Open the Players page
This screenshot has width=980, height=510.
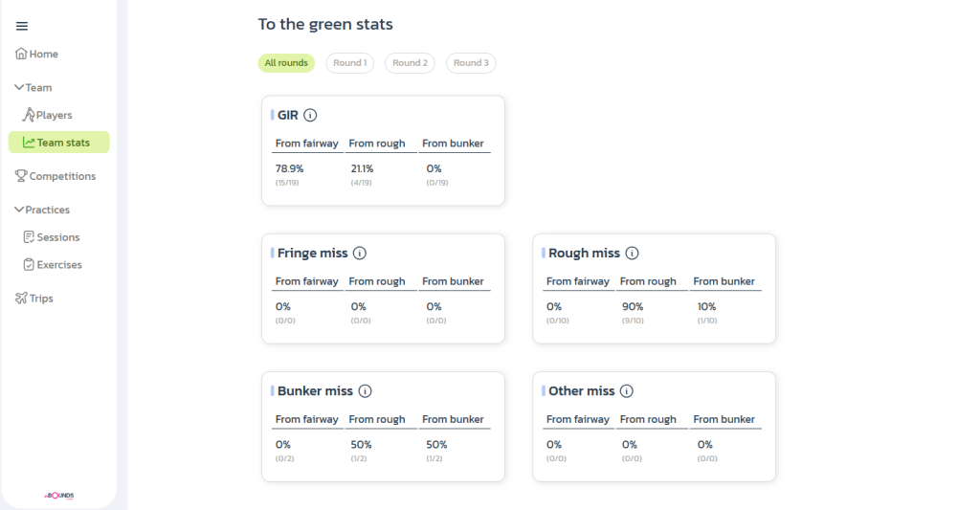(x=54, y=115)
